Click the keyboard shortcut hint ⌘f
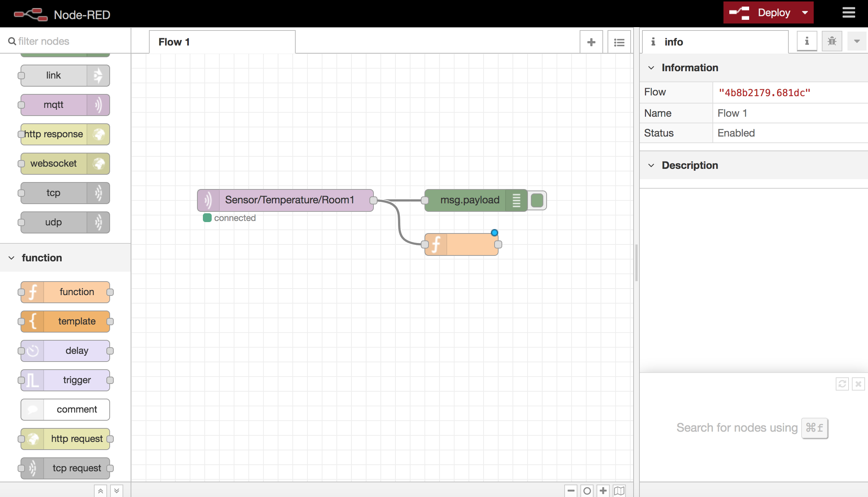The height and width of the screenshot is (497, 868). (814, 428)
